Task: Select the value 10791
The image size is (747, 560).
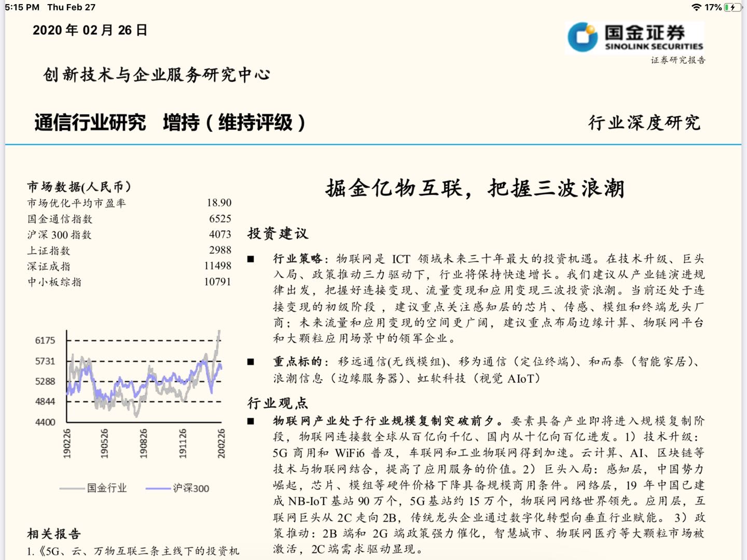Action: [217, 282]
